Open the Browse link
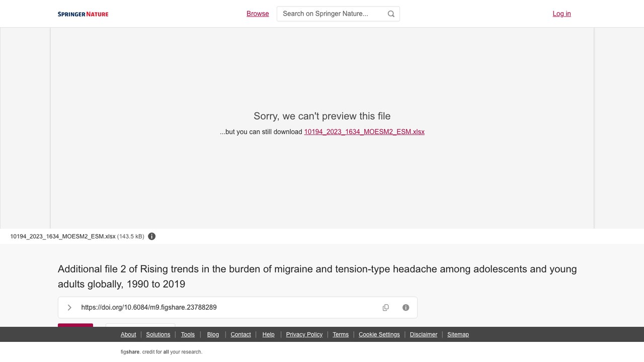This screenshot has width=644, height=362. click(258, 14)
